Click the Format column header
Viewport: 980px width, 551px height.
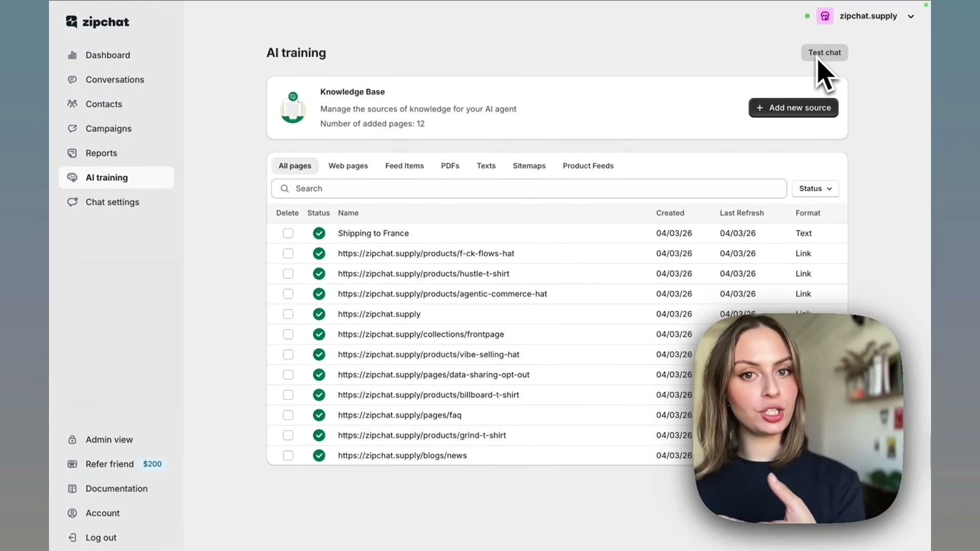[808, 213]
